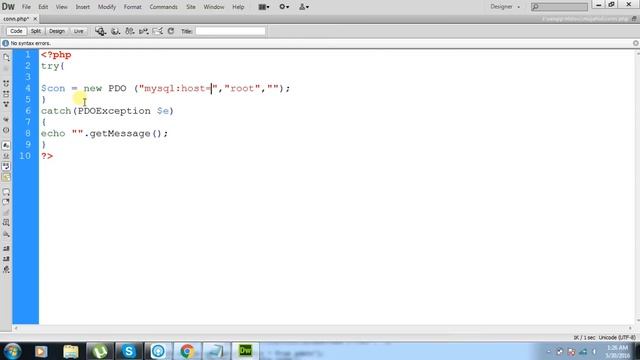Dismiss the No syntax errors info bar
This screenshot has height=360, width=640.
pos(636,43)
